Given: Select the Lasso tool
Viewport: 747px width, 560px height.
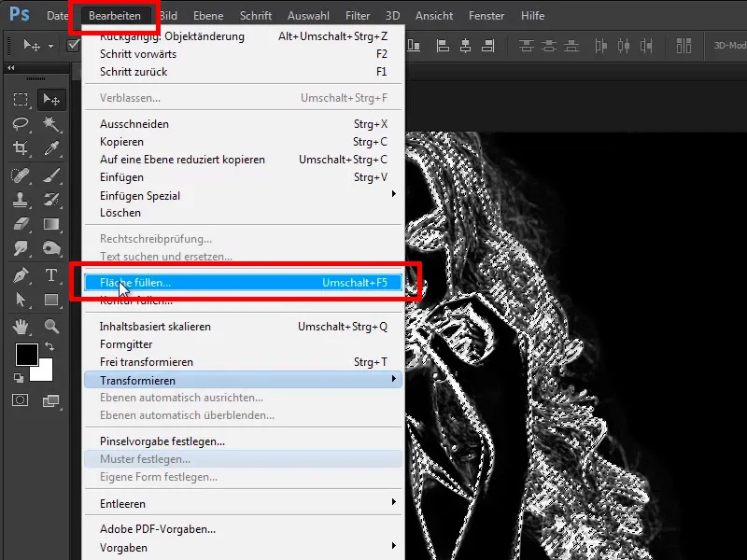Looking at the screenshot, I should (21, 124).
